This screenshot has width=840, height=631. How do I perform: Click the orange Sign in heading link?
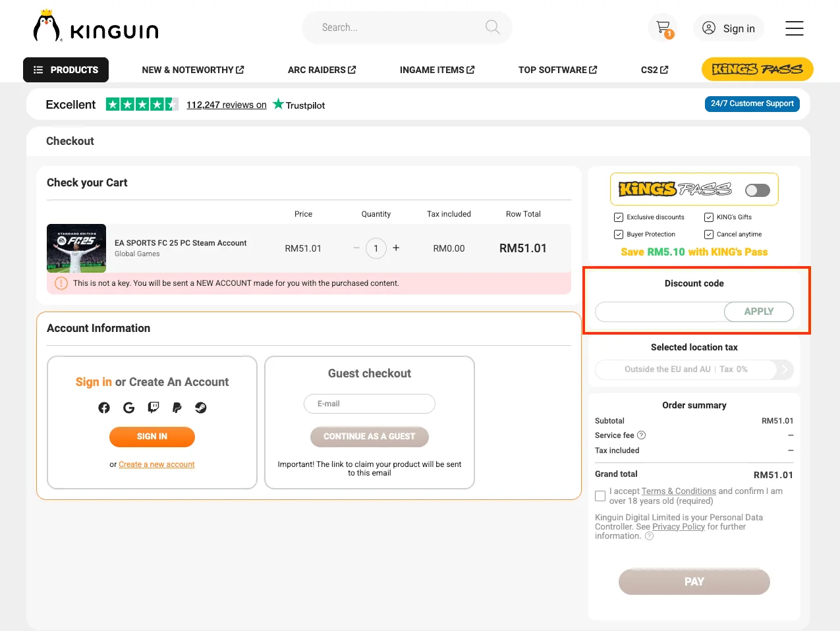pyautogui.click(x=94, y=382)
